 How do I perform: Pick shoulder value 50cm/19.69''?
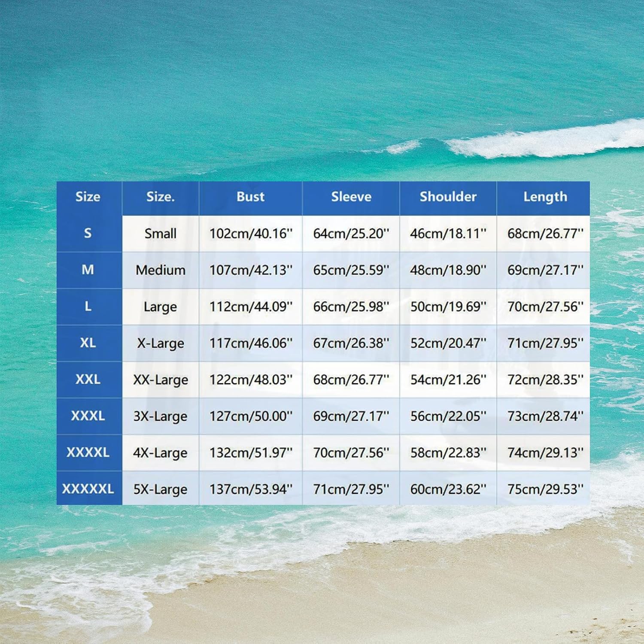coord(448,307)
